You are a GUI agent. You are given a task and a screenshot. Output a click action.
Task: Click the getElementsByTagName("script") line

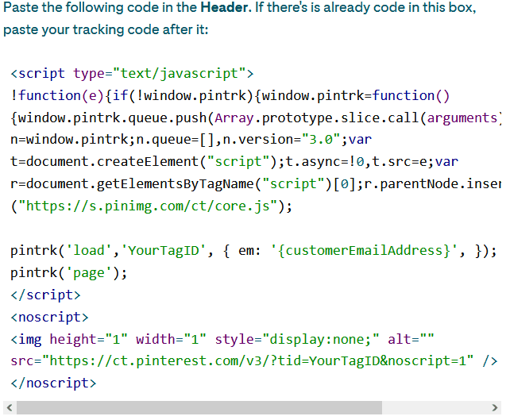click(x=256, y=184)
